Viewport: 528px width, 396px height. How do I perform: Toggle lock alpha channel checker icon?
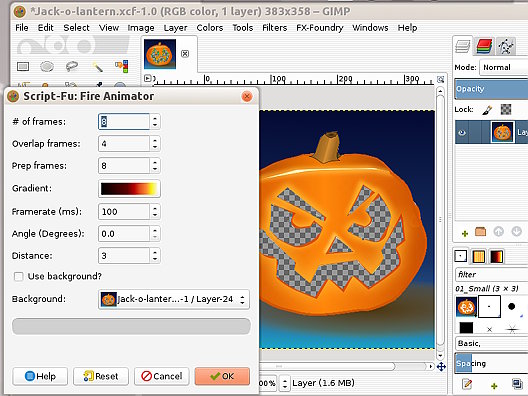pyautogui.click(x=506, y=109)
